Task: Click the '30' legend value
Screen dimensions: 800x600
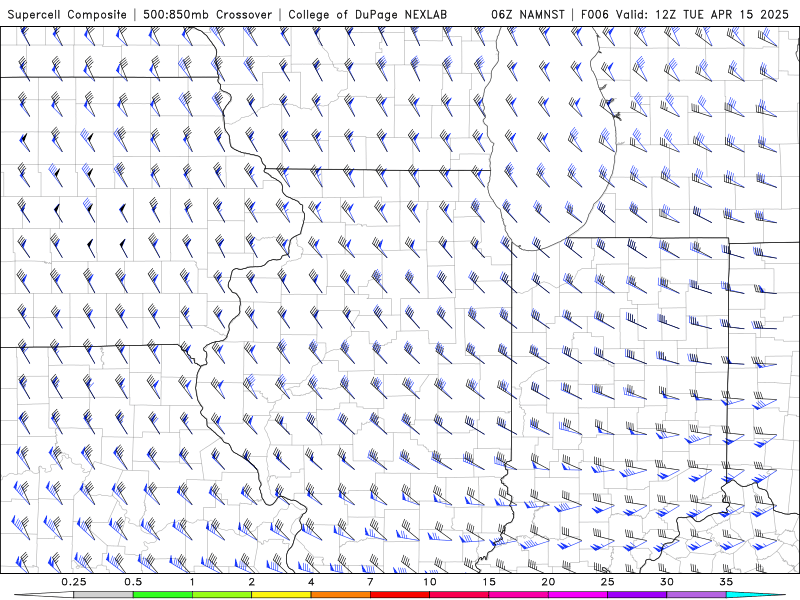Action: pos(666,582)
